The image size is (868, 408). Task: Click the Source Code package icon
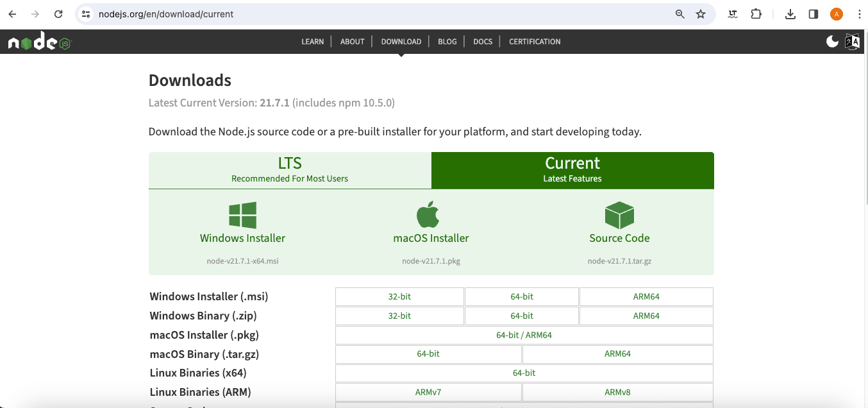coord(619,214)
